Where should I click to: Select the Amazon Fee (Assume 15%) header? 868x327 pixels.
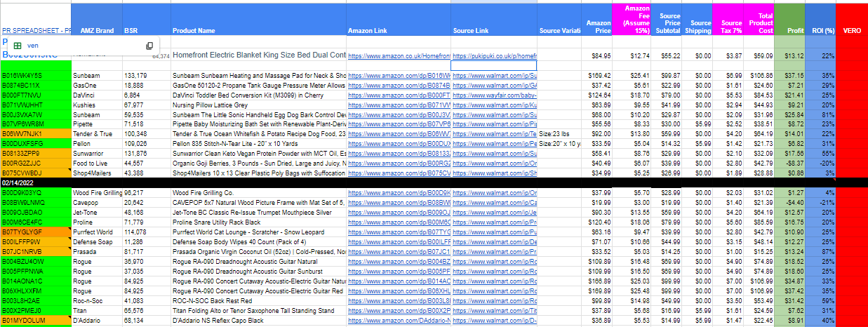coord(631,20)
